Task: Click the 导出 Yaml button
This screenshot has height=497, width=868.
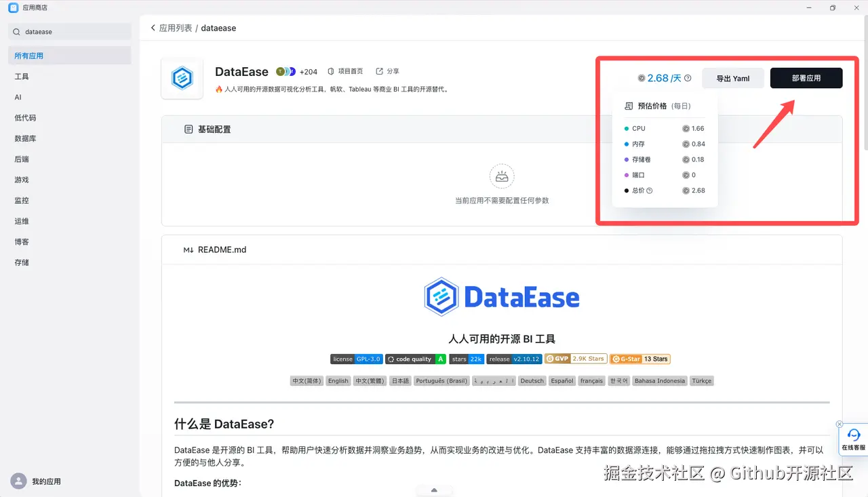Action: (x=733, y=78)
